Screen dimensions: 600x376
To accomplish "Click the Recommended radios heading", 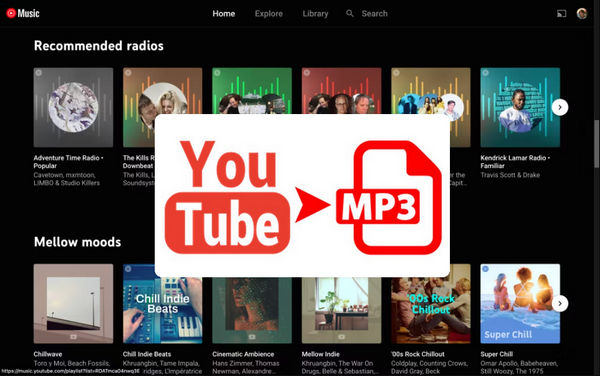I will click(x=99, y=46).
